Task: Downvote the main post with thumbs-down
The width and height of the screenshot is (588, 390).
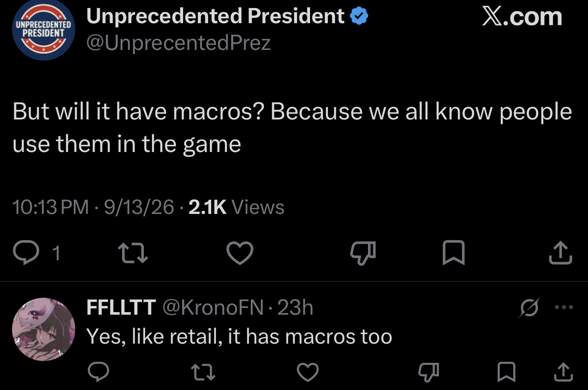Action: point(364,253)
